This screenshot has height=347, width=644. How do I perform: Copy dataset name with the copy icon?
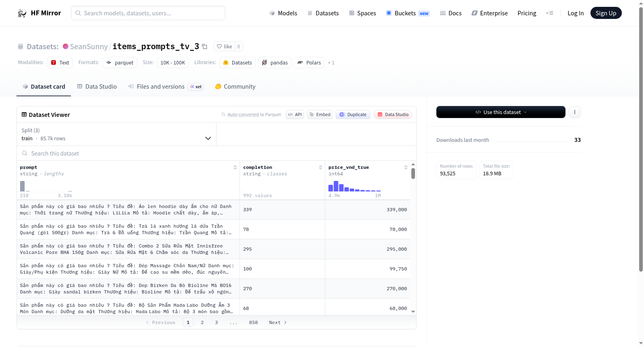(204, 46)
